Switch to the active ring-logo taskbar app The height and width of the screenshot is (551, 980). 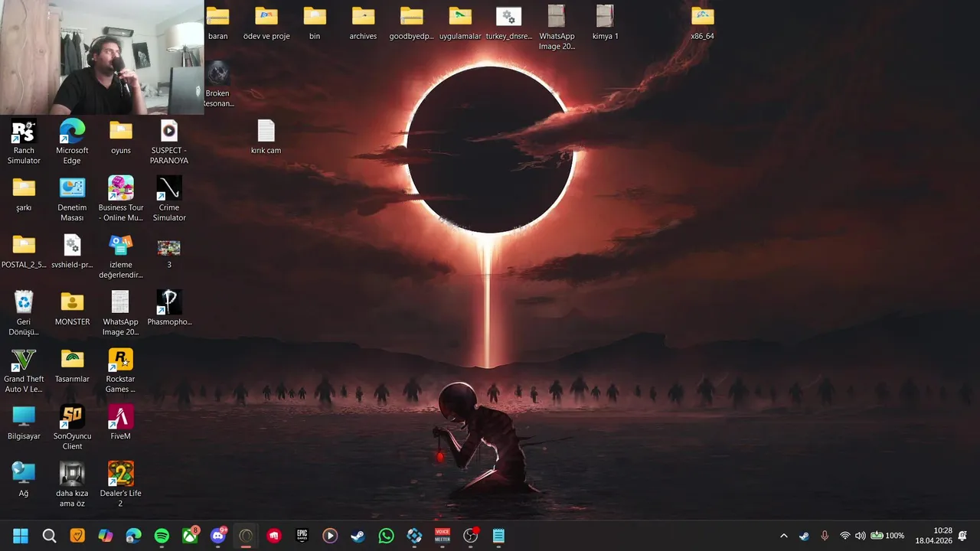tap(246, 536)
